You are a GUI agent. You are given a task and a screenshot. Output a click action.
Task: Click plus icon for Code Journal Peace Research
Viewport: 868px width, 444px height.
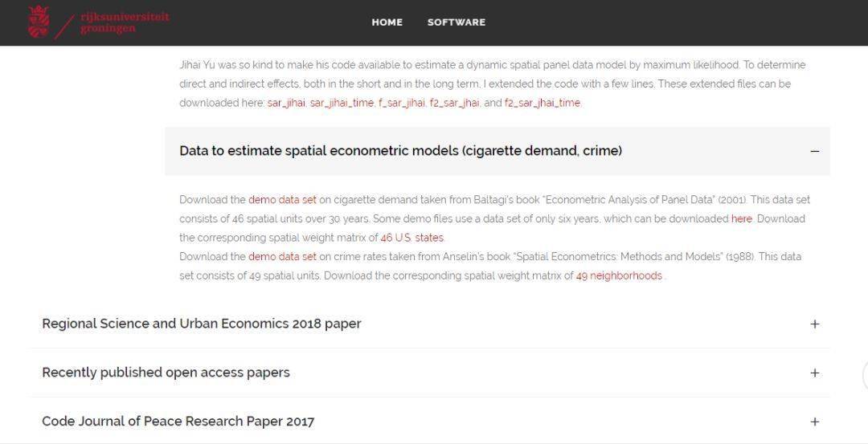(814, 422)
